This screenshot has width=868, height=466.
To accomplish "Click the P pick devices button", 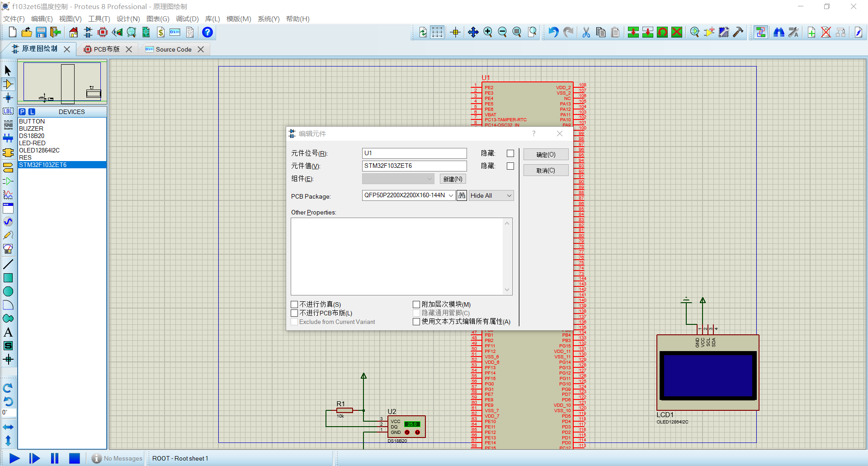I will tap(23, 112).
